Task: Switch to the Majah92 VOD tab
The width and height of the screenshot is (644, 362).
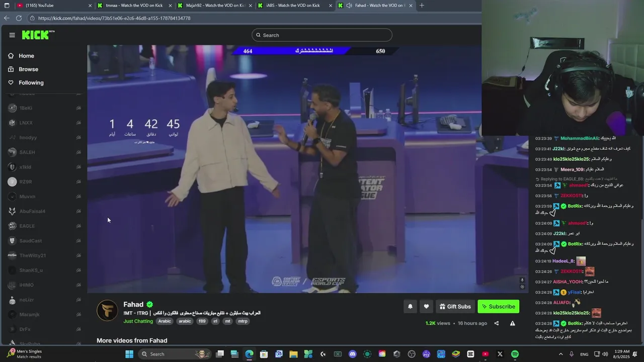Action: click(215, 6)
